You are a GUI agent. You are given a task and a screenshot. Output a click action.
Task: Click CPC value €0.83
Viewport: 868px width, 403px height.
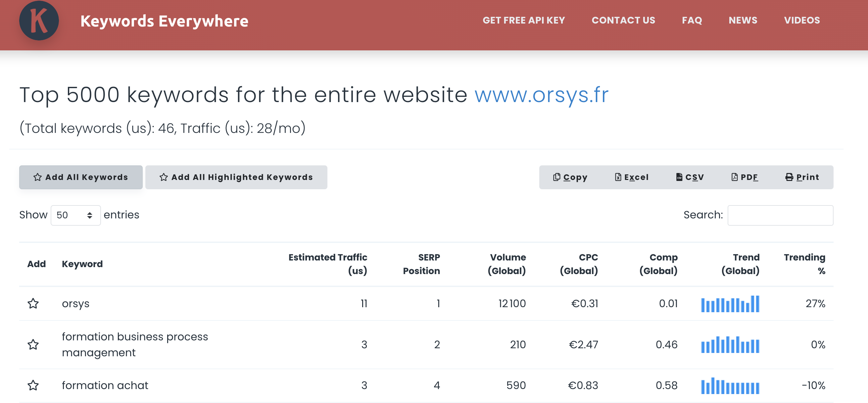coord(583,385)
